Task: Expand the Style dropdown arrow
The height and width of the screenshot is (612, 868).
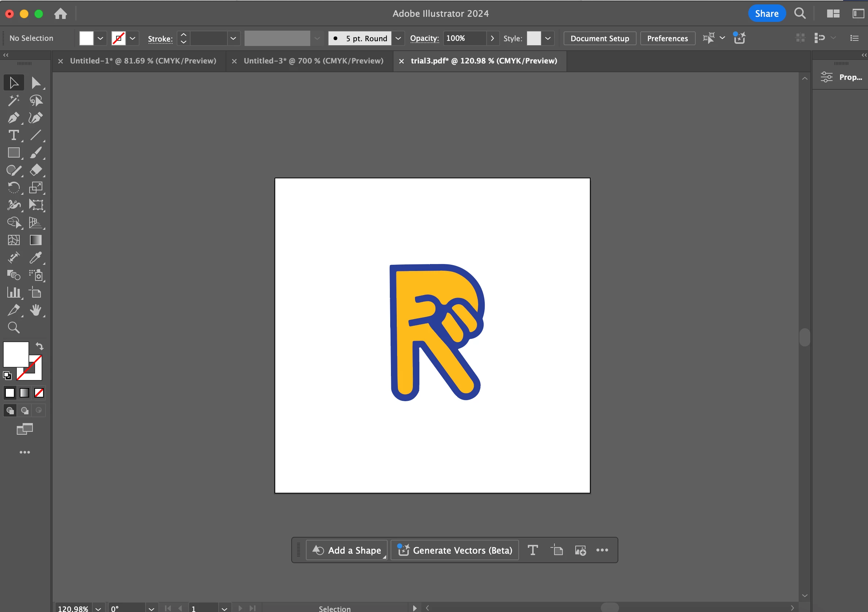Action: click(x=548, y=38)
